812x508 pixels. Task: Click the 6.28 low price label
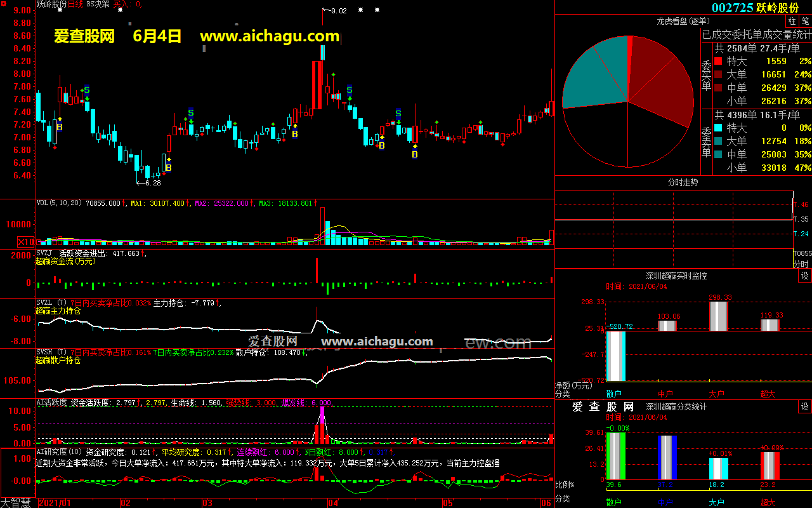153,183
